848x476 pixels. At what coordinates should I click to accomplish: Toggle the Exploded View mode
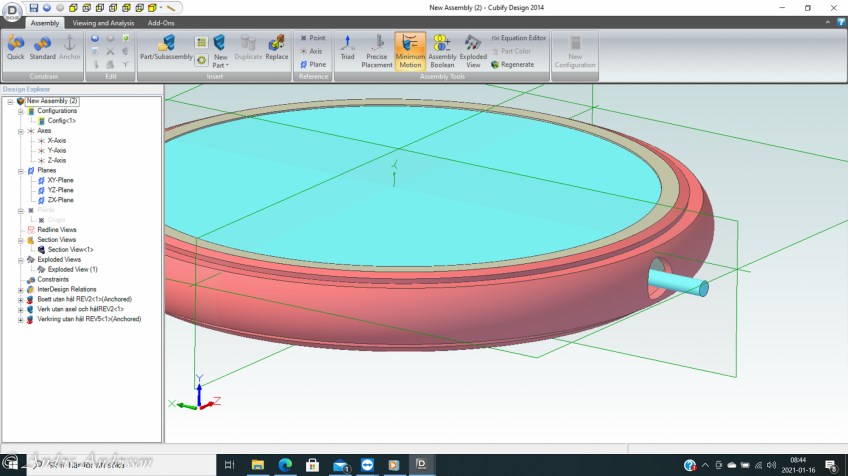473,47
